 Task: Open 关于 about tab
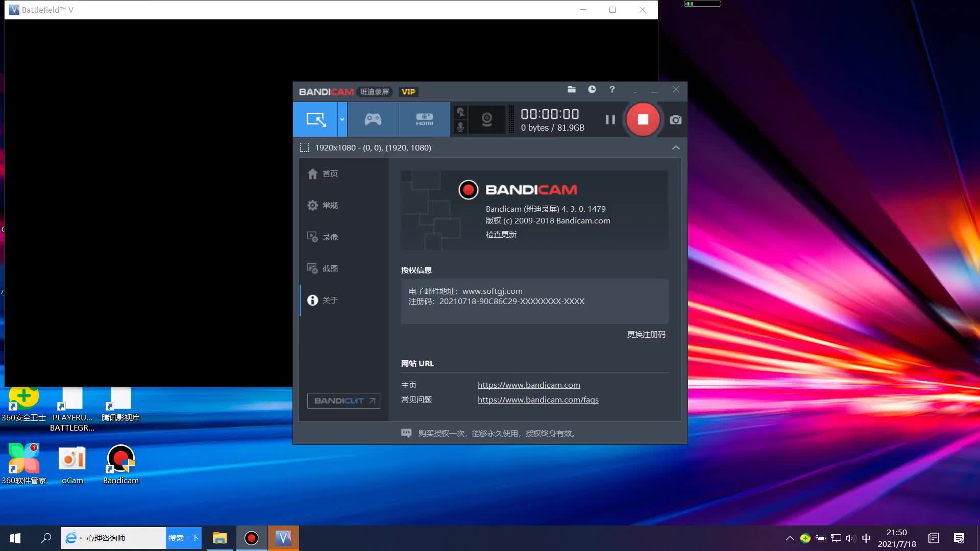click(x=344, y=300)
